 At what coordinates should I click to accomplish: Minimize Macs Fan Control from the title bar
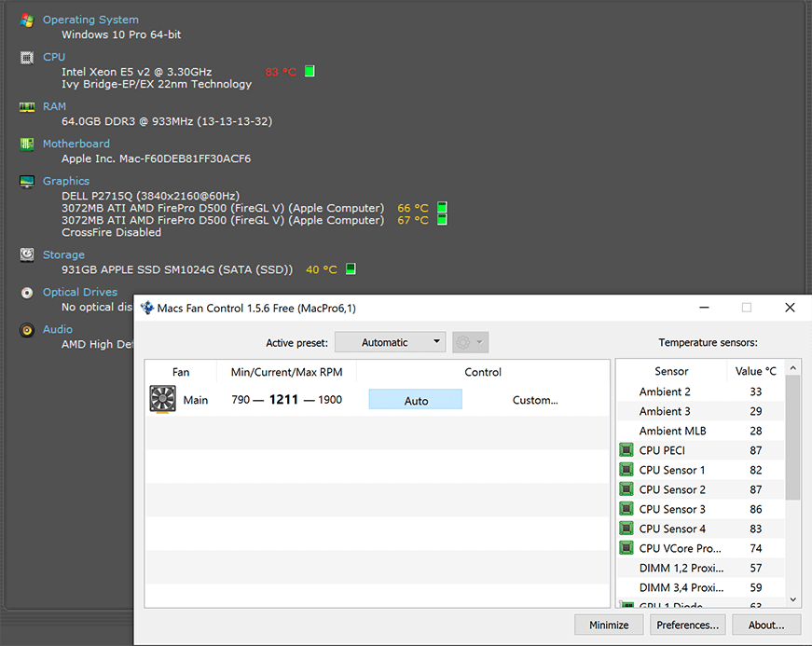704,308
